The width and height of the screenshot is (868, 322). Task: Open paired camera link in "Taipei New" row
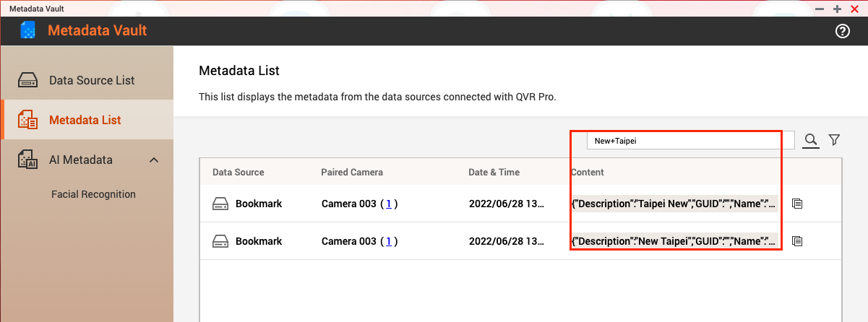(x=388, y=204)
